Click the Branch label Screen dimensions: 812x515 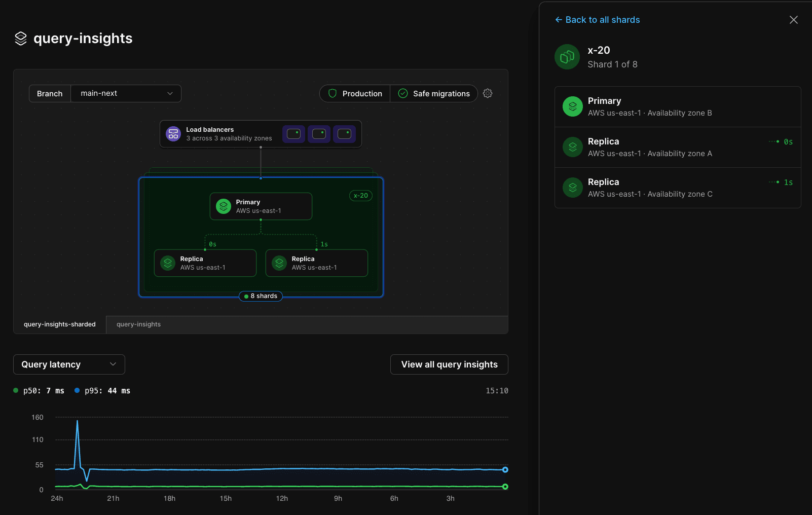50,93
